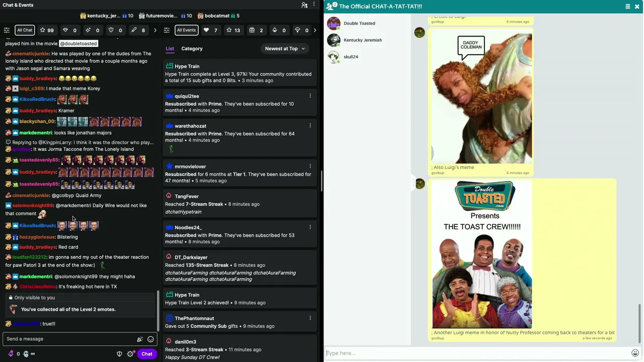Image resolution: width=644 pixels, height=362 pixels.
Task: Toggle the diamond chat filter showing 0
Action: [70, 30]
